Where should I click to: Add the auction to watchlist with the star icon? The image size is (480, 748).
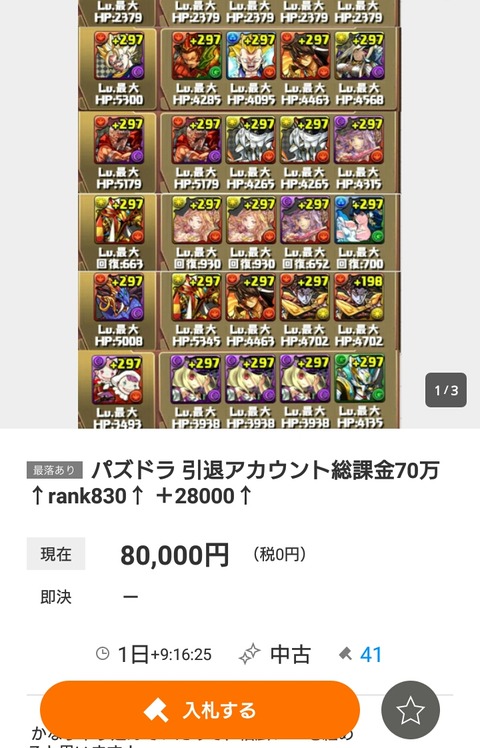coord(410,710)
